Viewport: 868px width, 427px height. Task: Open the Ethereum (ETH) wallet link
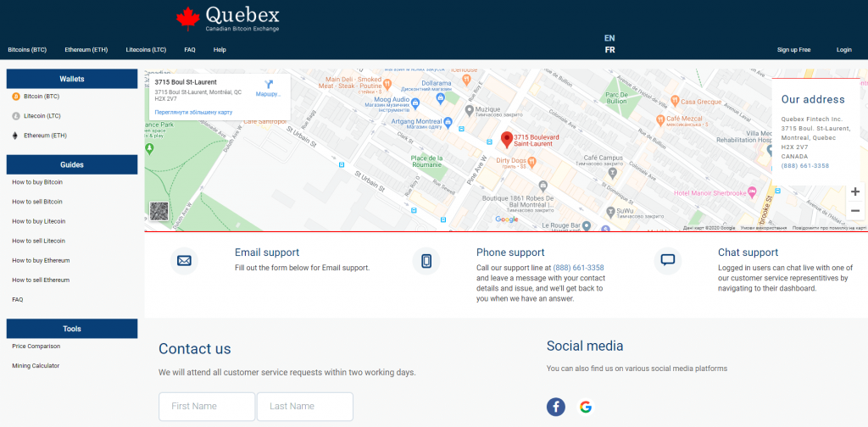(x=46, y=136)
